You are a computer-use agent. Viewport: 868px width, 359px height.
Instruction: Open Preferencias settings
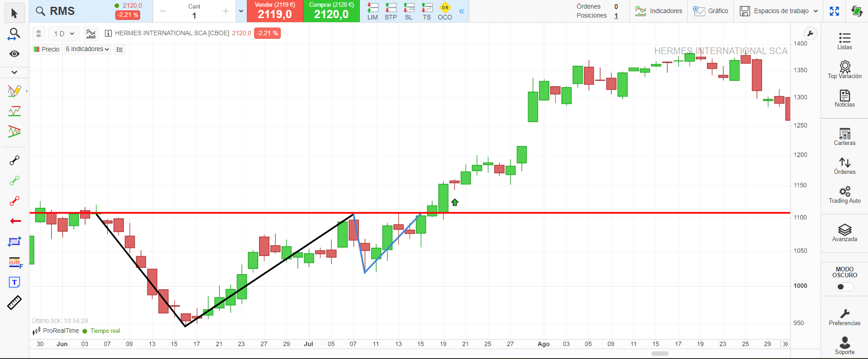coord(844,317)
